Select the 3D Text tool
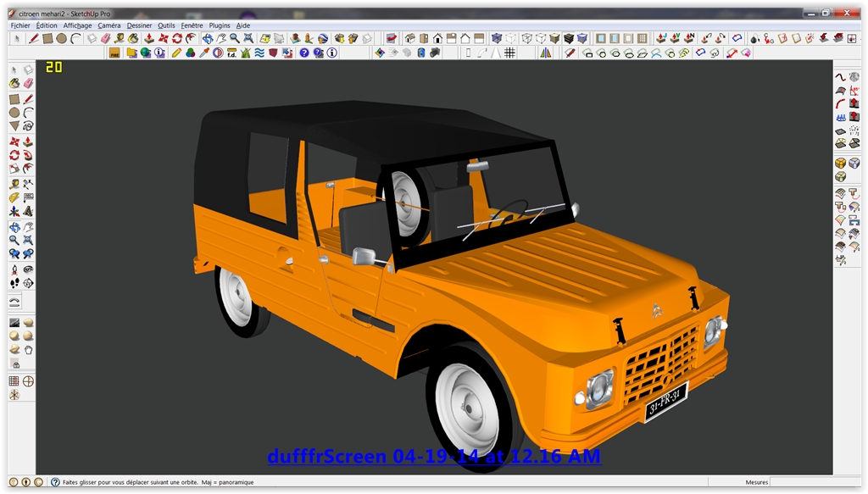 coord(28,211)
